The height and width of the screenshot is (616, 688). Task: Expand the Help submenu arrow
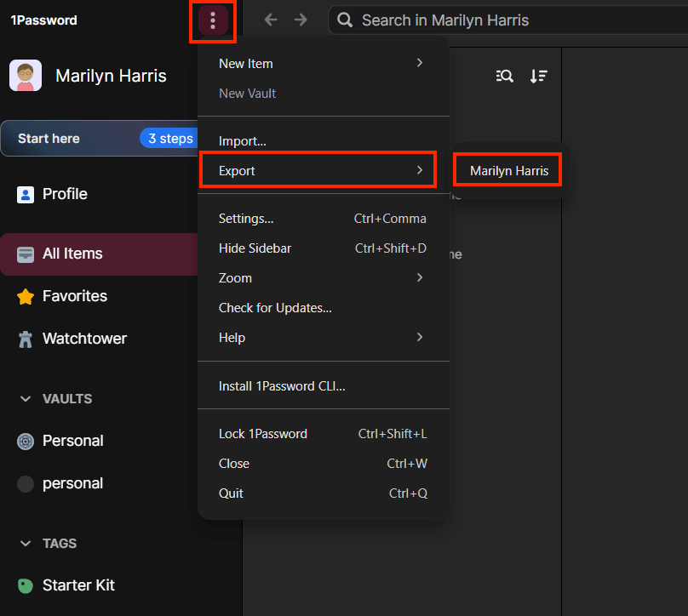[420, 337]
